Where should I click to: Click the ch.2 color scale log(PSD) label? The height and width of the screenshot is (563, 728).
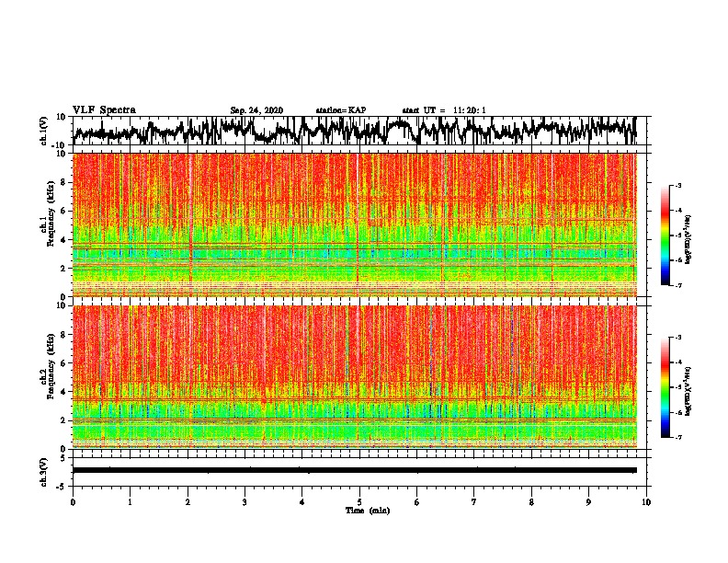click(x=688, y=391)
